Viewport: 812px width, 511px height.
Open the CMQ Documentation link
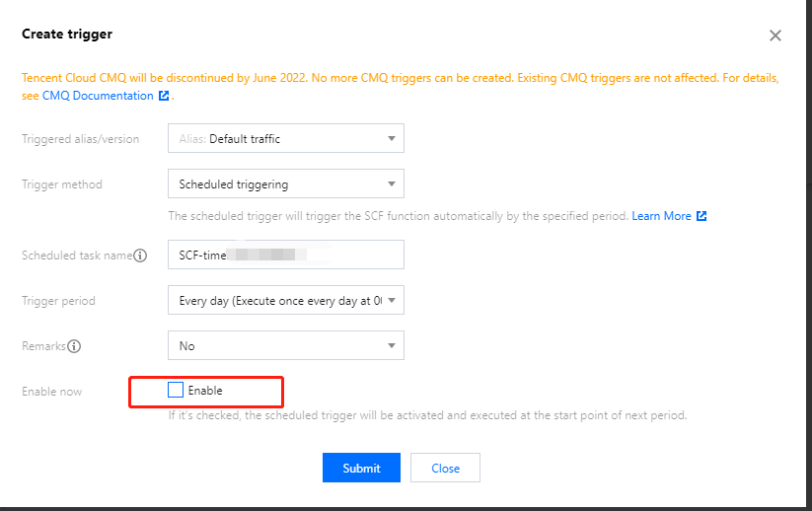[98, 96]
